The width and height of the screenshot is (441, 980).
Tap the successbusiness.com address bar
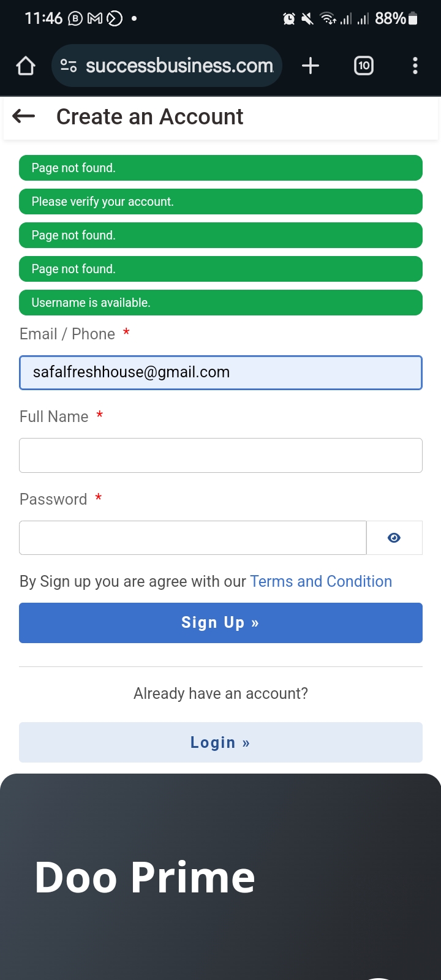(x=179, y=66)
